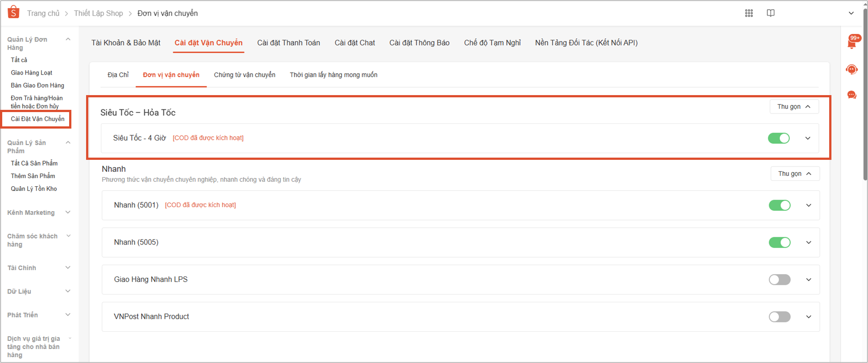Turn off the Nhanh (5001) switch

[x=779, y=205]
